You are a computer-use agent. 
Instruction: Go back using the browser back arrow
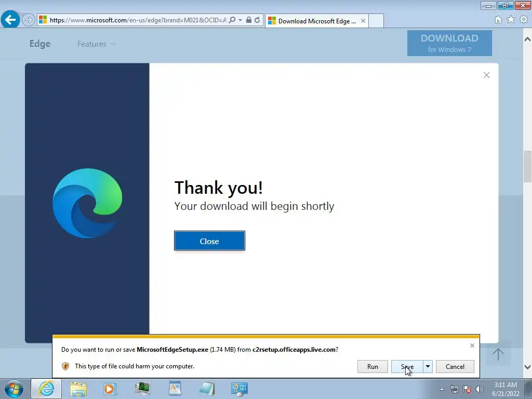point(10,19)
